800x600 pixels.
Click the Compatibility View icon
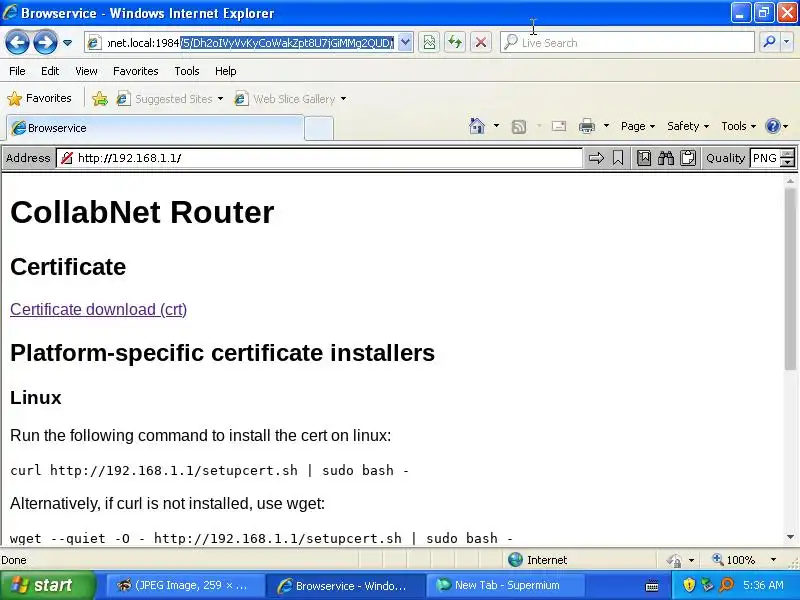coord(430,43)
